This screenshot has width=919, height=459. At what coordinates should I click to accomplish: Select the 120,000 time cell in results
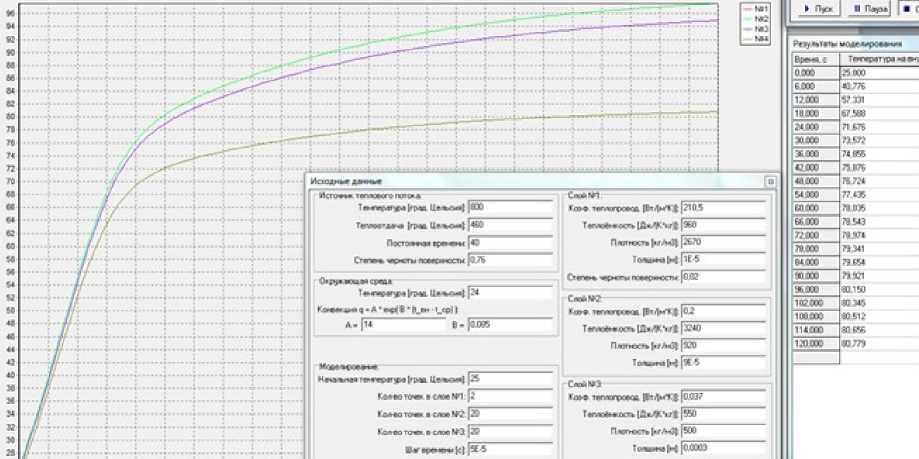coord(816,344)
